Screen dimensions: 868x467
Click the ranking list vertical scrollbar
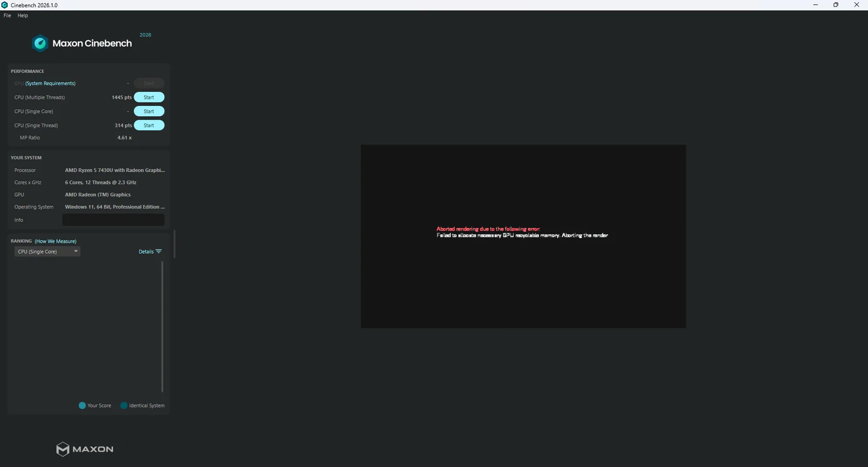(162, 326)
